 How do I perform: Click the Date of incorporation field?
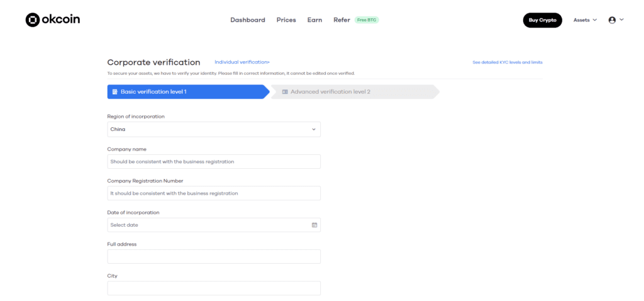click(x=214, y=225)
